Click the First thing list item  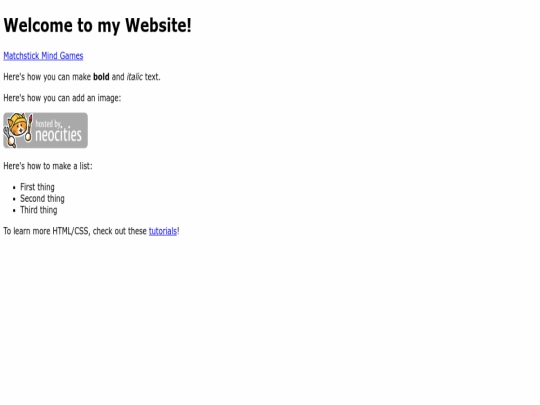pos(37,187)
